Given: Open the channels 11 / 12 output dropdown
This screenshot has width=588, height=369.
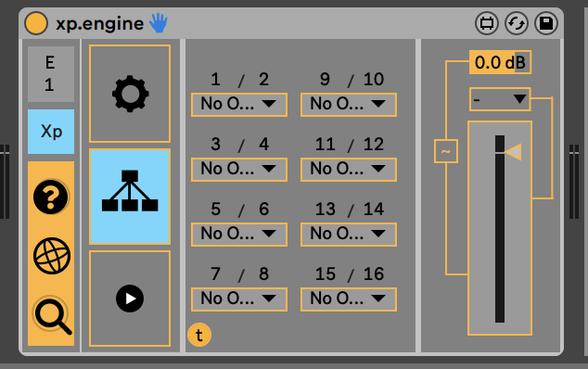Looking at the screenshot, I should click(349, 170).
